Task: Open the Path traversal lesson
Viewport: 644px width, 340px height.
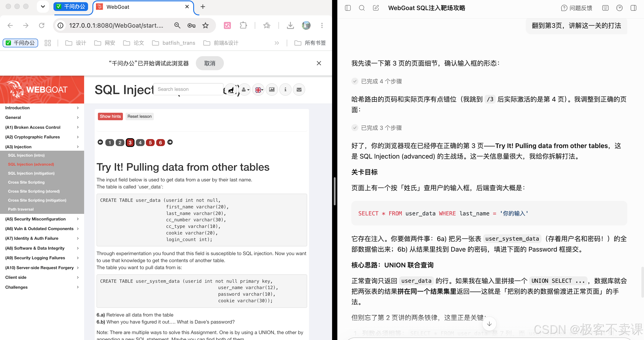Action: 21,209
